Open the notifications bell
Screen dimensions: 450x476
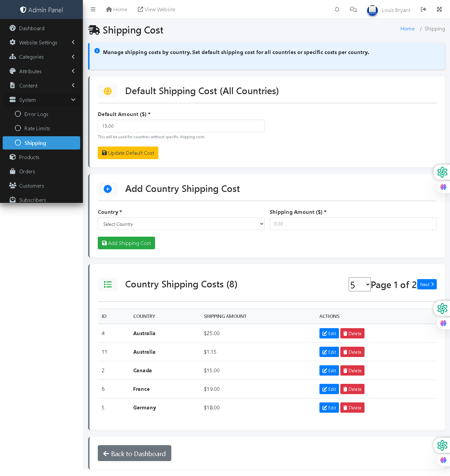(x=337, y=10)
